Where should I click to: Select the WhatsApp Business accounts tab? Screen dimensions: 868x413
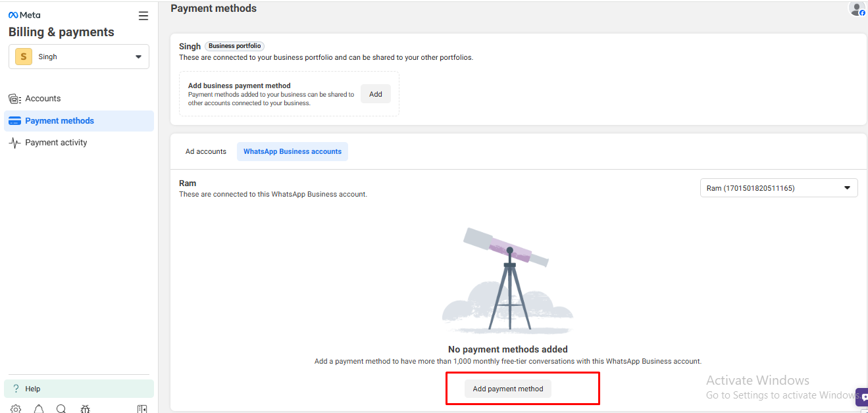tap(292, 151)
